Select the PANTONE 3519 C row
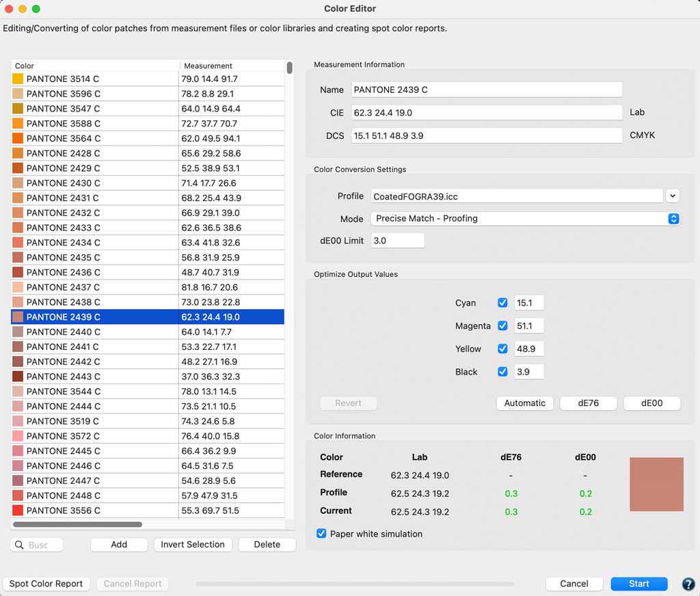Image resolution: width=700 pixels, height=596 pixels. pyautogui.click(x=148, y=421)
